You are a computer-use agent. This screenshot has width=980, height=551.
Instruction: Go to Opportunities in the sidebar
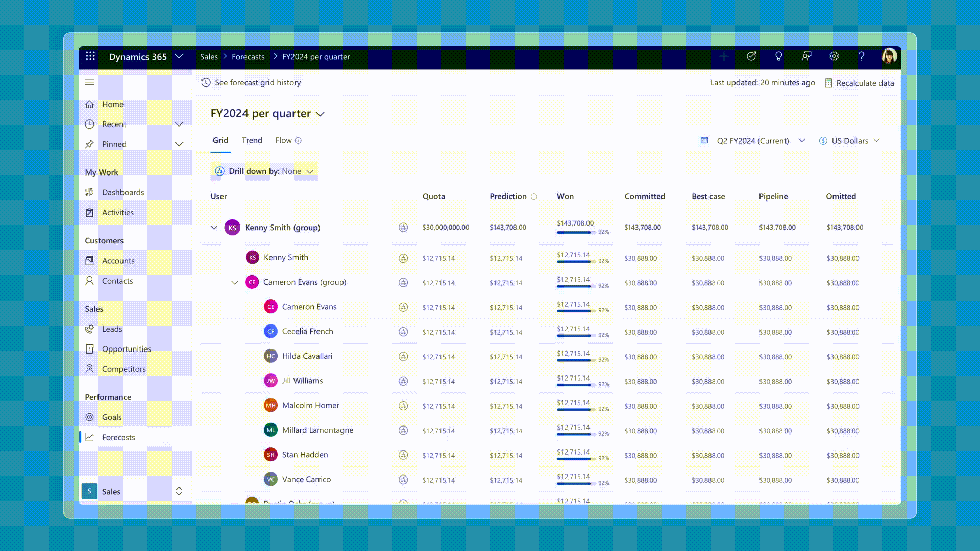point(126,349)
